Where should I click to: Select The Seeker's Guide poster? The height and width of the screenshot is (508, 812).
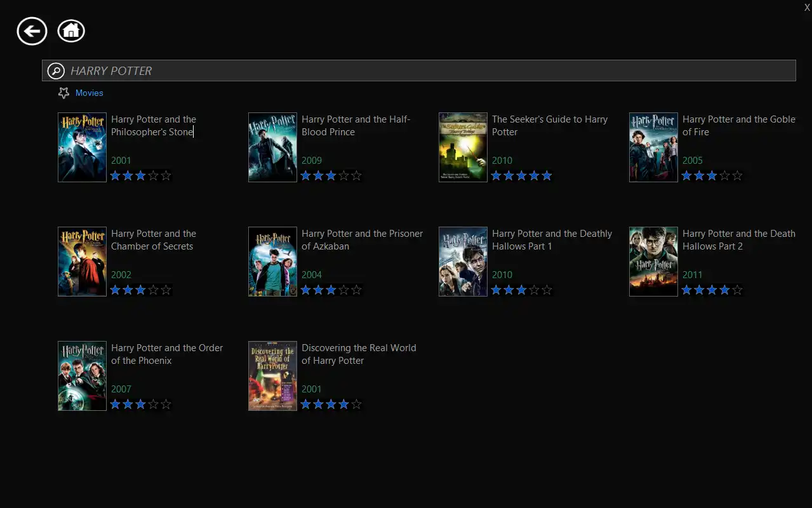click(x=463, y=147)
